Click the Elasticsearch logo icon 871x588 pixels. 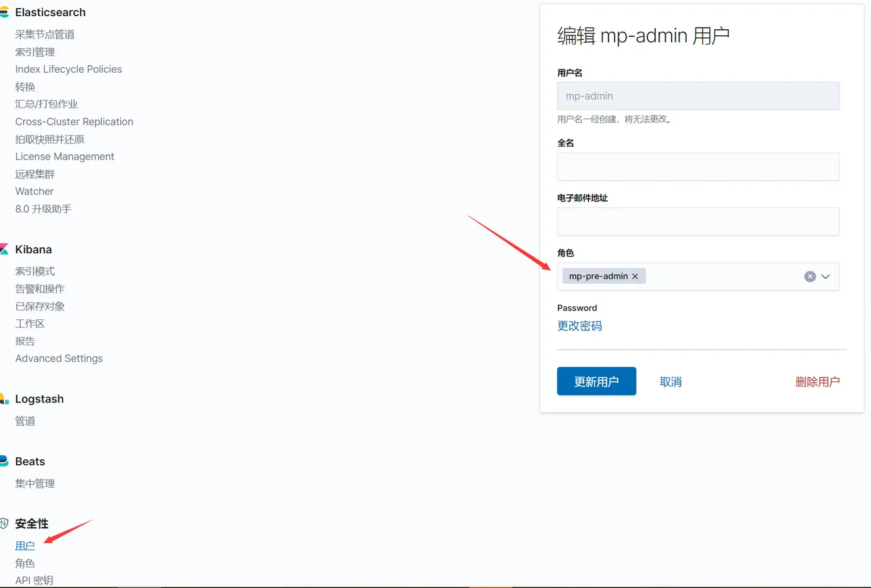click(x=4, y=12)
